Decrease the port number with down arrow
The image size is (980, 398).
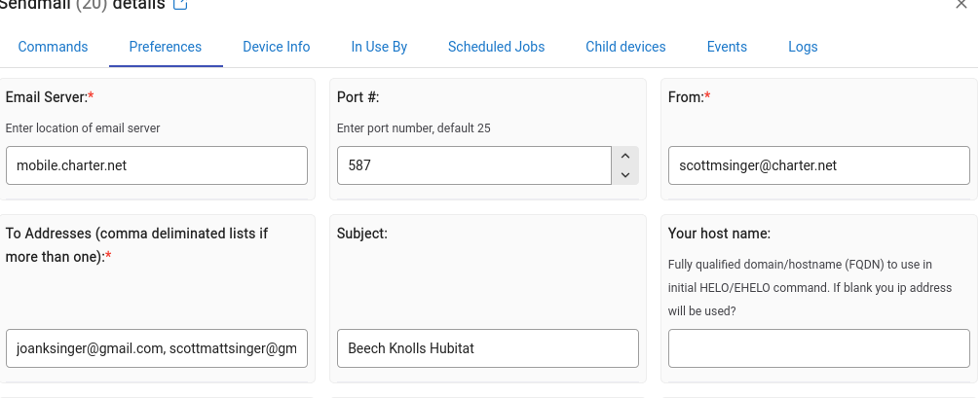coord(625,175)
